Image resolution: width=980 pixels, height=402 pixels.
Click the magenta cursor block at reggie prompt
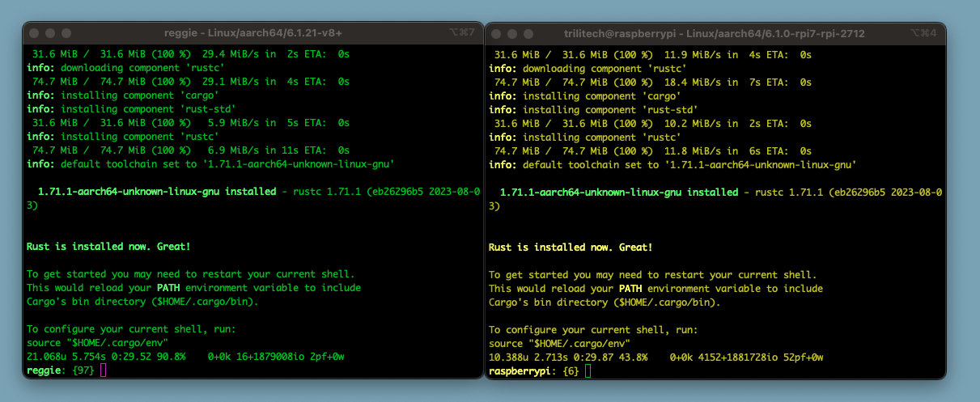tap(103, 370)
